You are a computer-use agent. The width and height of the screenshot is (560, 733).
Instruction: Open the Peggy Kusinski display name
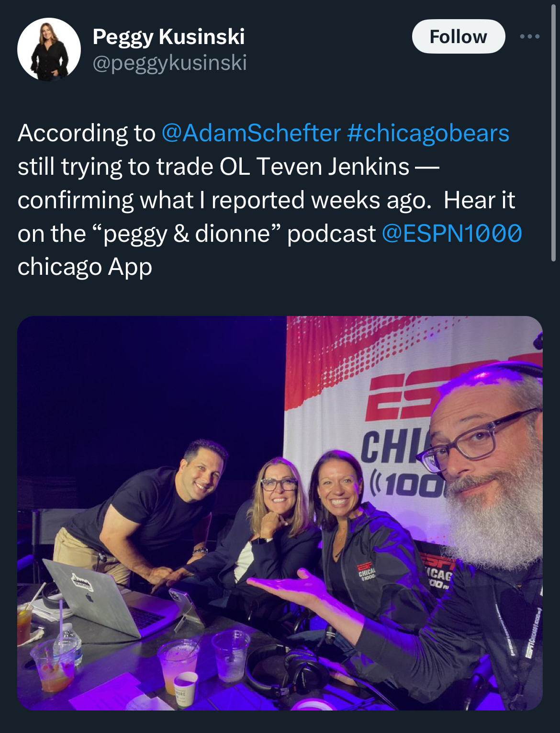168,36
